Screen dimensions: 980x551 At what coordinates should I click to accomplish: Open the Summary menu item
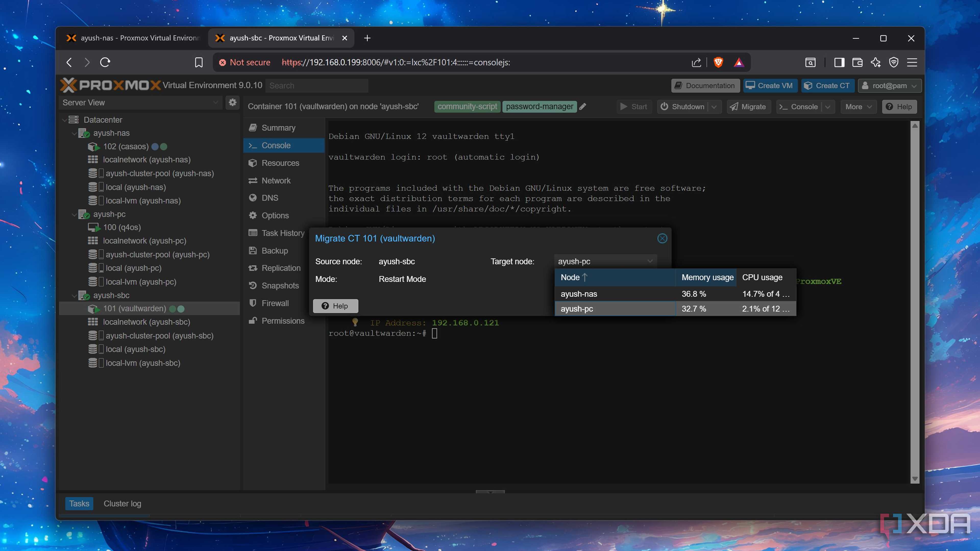[x=284, y=128]
